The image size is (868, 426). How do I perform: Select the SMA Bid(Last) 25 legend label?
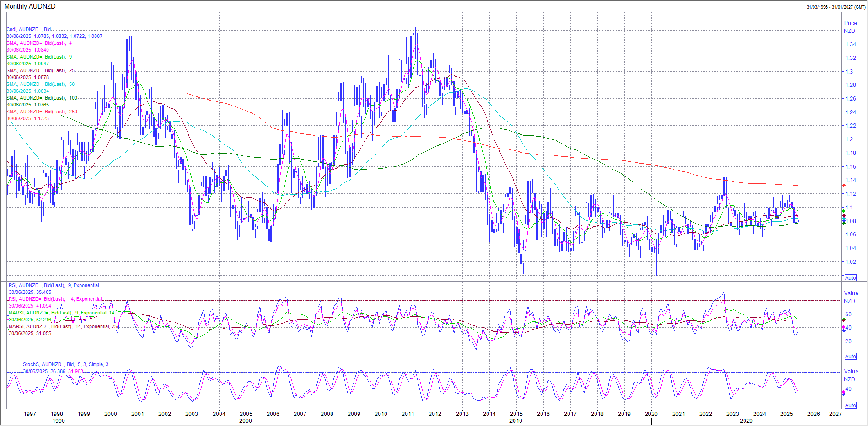(41, 70)
